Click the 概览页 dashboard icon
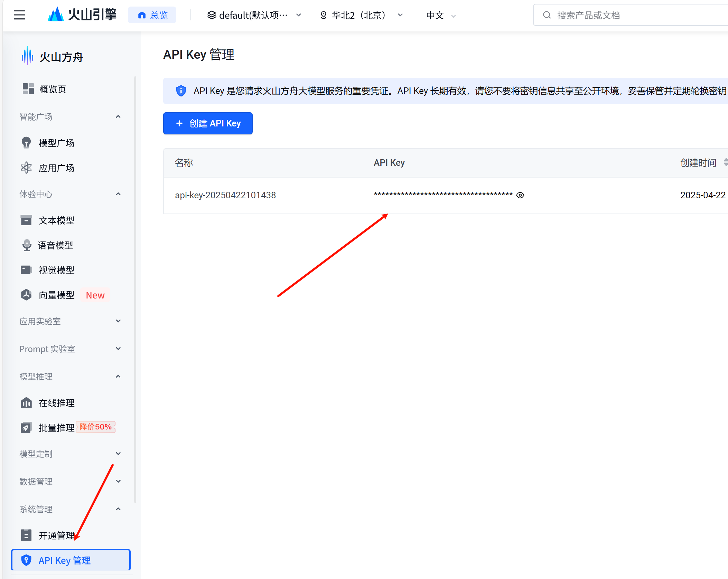Viewport: 728px width, 579px height. [x=28, y=89]
